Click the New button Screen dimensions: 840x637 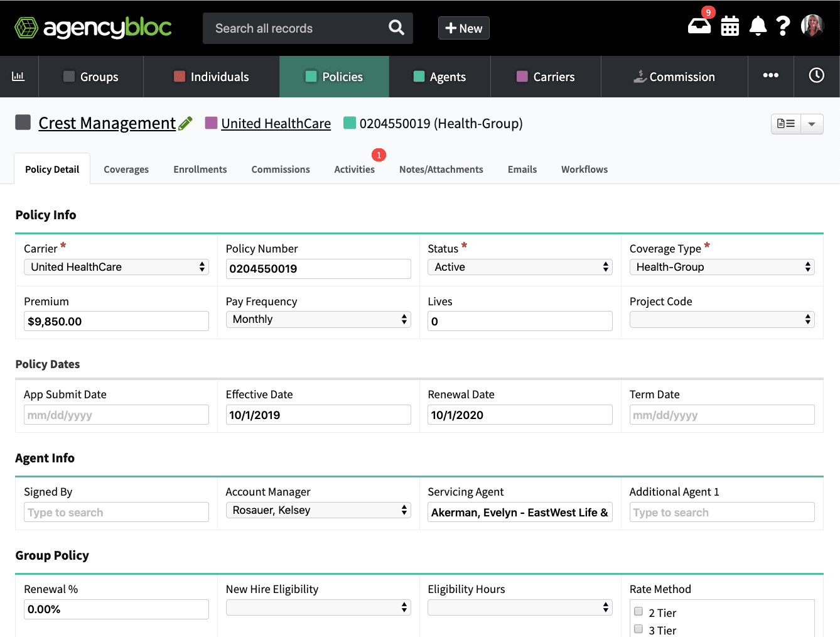tap(463, 28)
